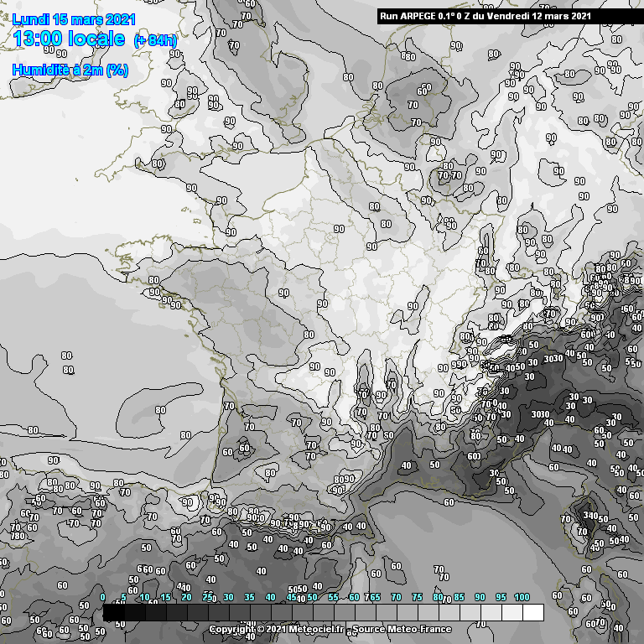This screenshot has width=644, height=644.
Task: Select the legend swatch below the 50 label
Action: coord(323,613)
